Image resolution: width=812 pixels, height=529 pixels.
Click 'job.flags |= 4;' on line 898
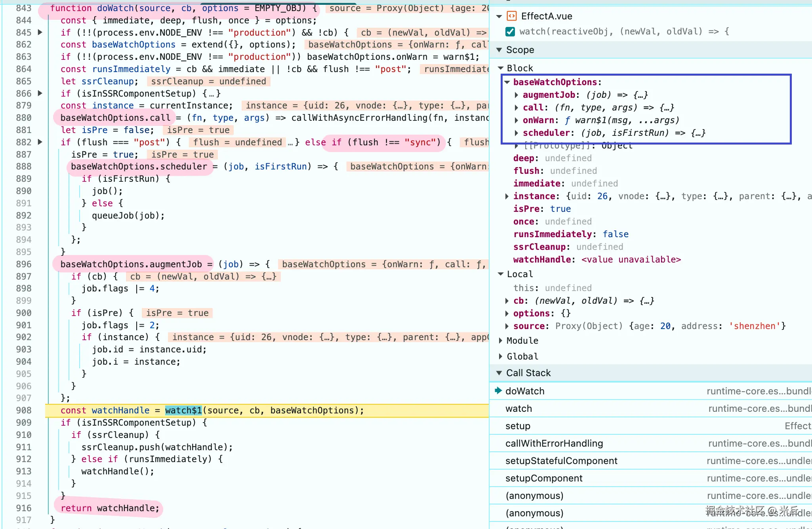click(x=120, y=289)
